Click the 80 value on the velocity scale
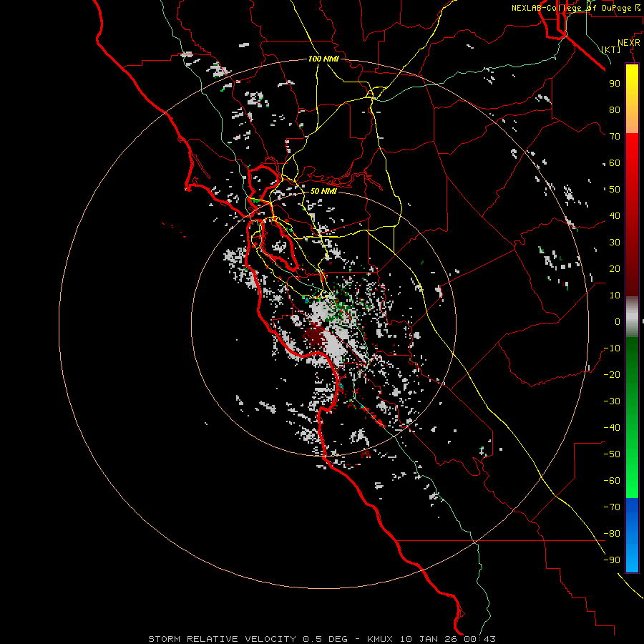The width and height of the screenshot is (644, 644). tap(615, 109)
